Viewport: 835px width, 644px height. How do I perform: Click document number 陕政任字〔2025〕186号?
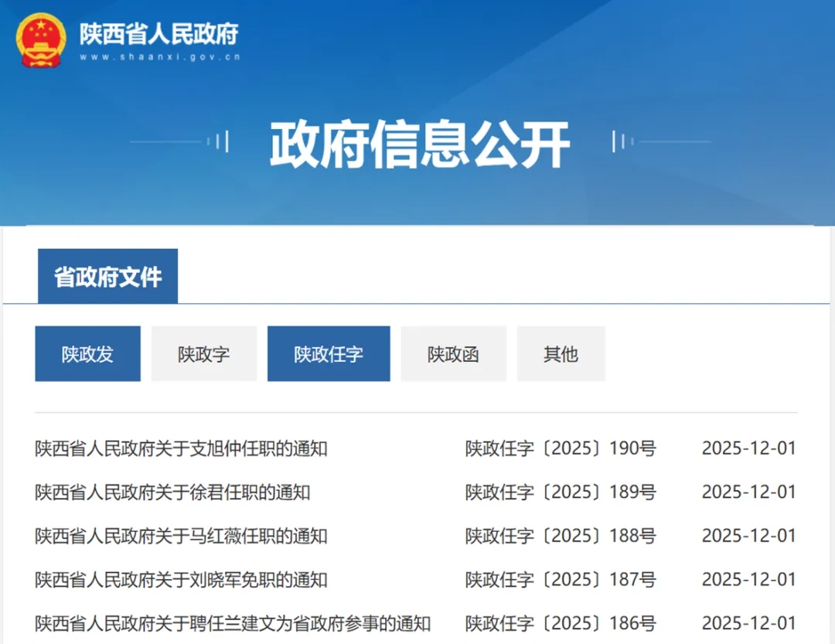pyautogui.click(x=561, y=623)
